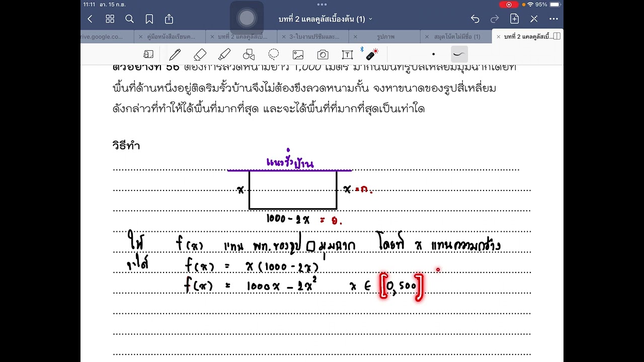
Task: Undo the last stroke
Action: [475, 19]
